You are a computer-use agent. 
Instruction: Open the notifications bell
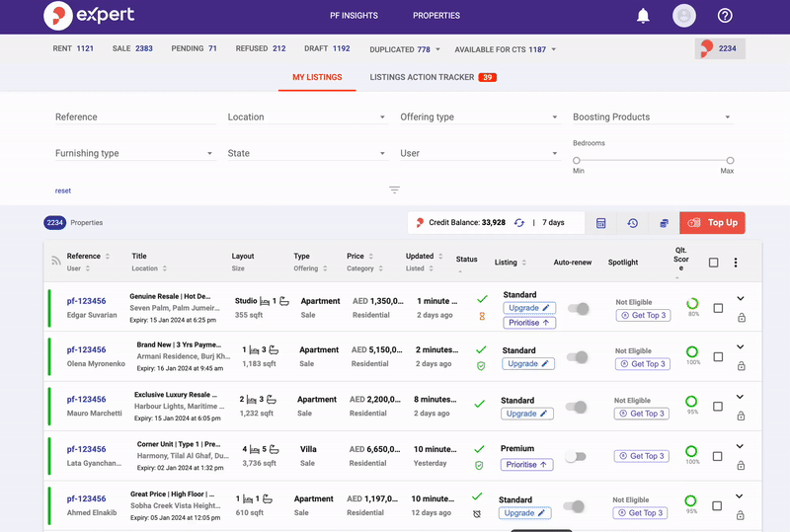(643, 16)
